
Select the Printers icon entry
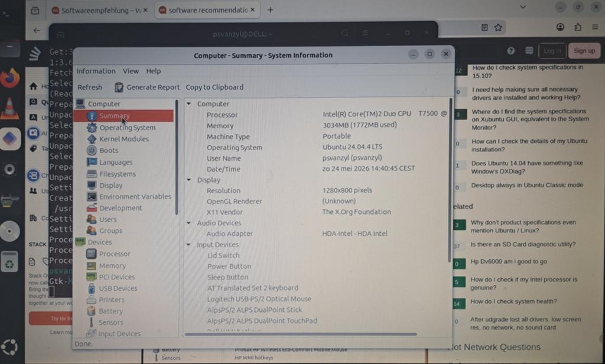coord(92,300)
